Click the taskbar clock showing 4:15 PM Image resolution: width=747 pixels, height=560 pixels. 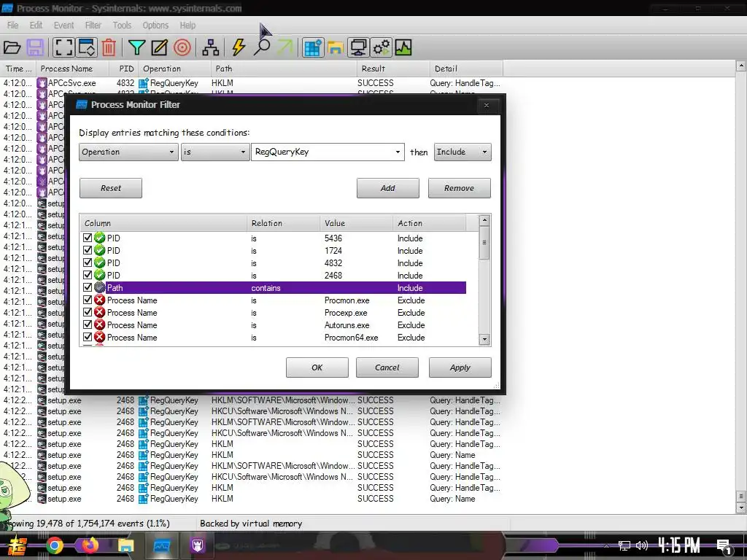(679, 545)
